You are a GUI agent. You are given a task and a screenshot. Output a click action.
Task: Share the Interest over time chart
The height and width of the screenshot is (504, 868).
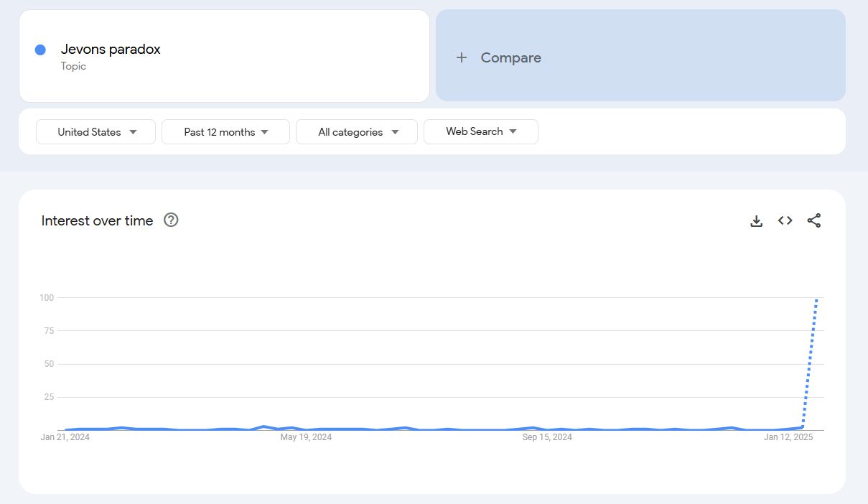[x=813, y=220]
